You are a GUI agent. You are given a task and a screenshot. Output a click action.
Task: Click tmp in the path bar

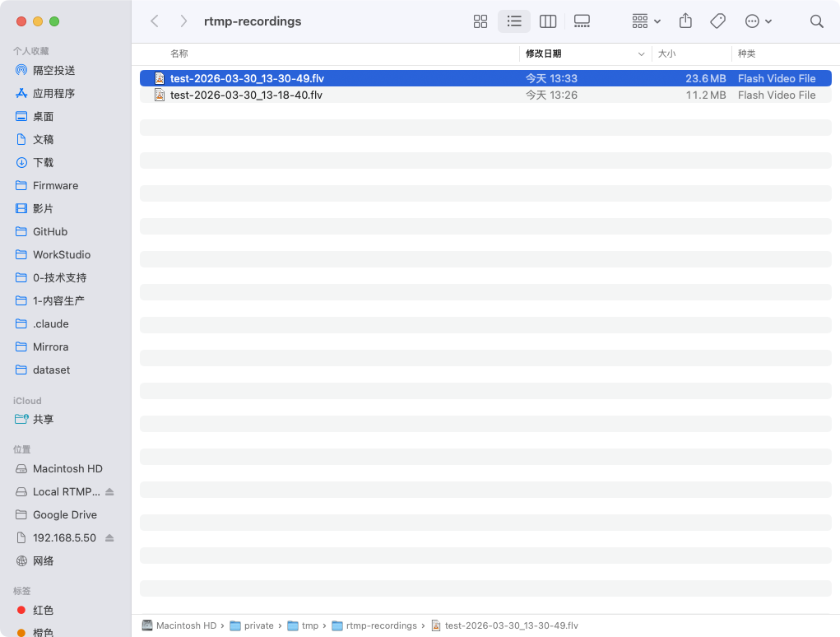311,625
